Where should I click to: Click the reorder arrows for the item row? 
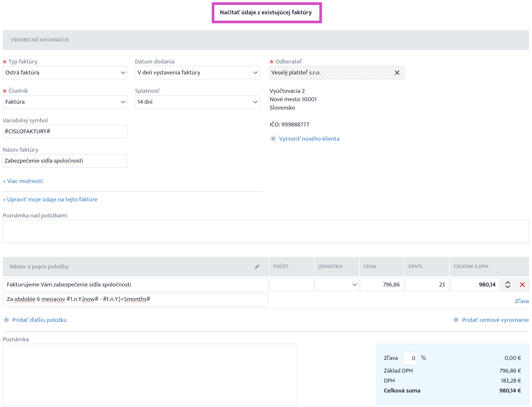[508, 285]
